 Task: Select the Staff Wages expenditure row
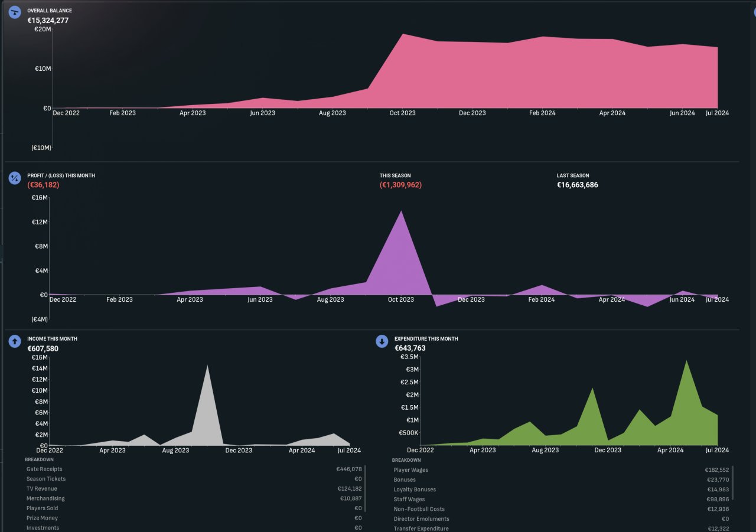coord(561,499)
